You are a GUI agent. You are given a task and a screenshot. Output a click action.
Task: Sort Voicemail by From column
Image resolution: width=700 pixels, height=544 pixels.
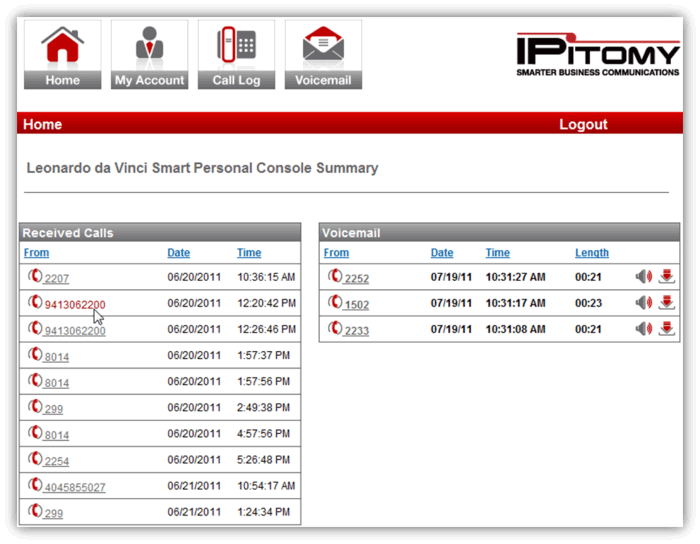tap(336, 253)
